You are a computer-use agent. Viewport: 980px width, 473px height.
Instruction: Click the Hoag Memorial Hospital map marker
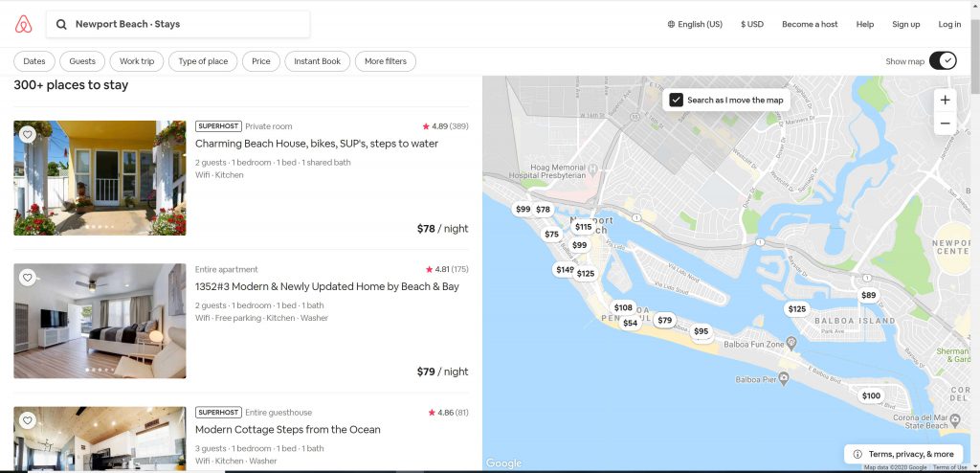593,168
